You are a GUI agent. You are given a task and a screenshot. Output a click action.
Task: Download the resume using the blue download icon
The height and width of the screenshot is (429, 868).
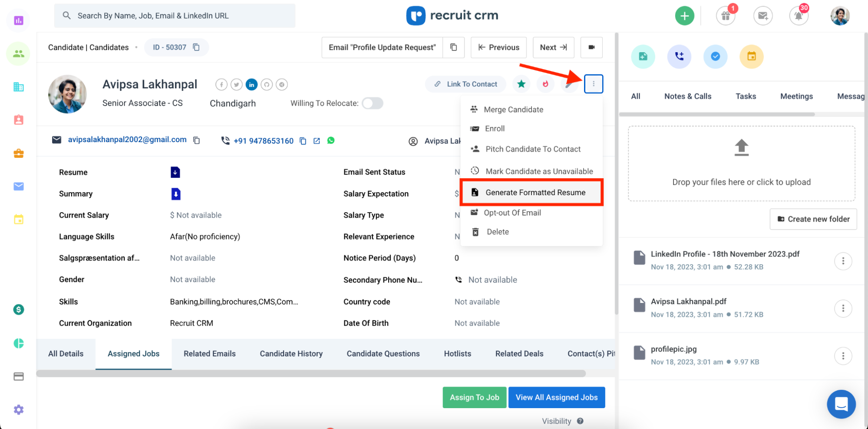click(x=175, y=172)
